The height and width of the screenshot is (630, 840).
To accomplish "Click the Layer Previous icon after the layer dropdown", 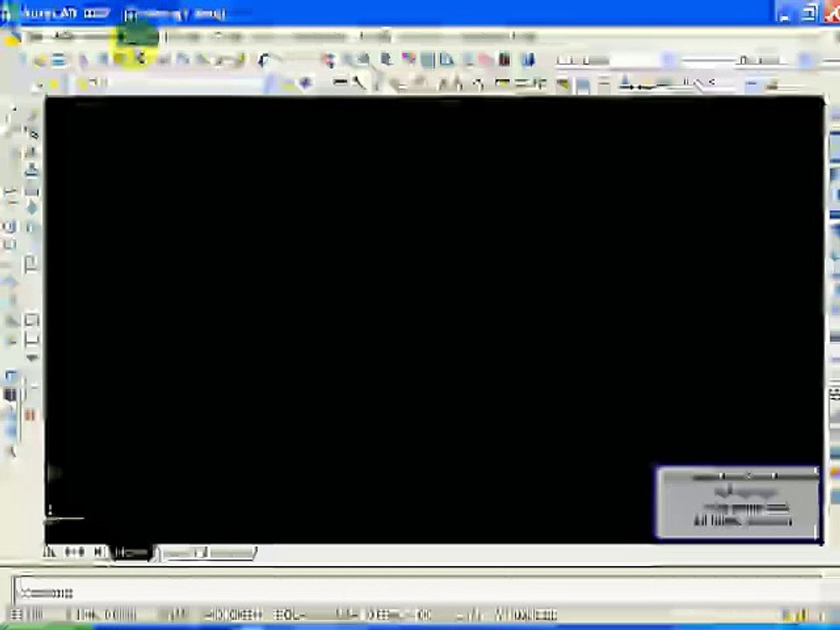I will [x=305, y=84].
